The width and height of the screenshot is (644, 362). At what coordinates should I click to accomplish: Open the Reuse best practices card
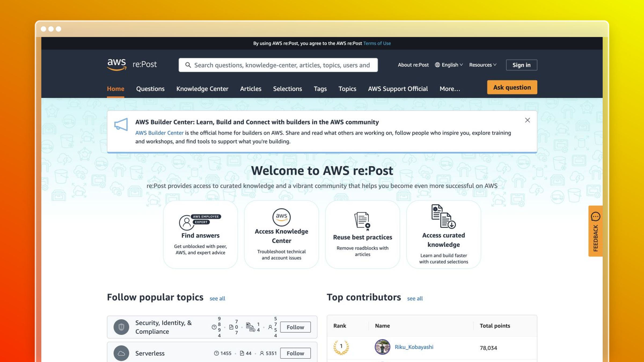[363, 234]
